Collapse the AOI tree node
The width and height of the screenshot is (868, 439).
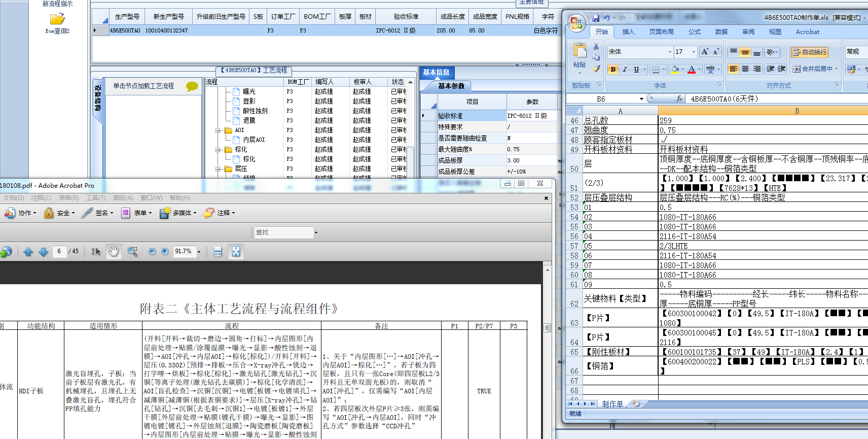click(x=219, y=130)
